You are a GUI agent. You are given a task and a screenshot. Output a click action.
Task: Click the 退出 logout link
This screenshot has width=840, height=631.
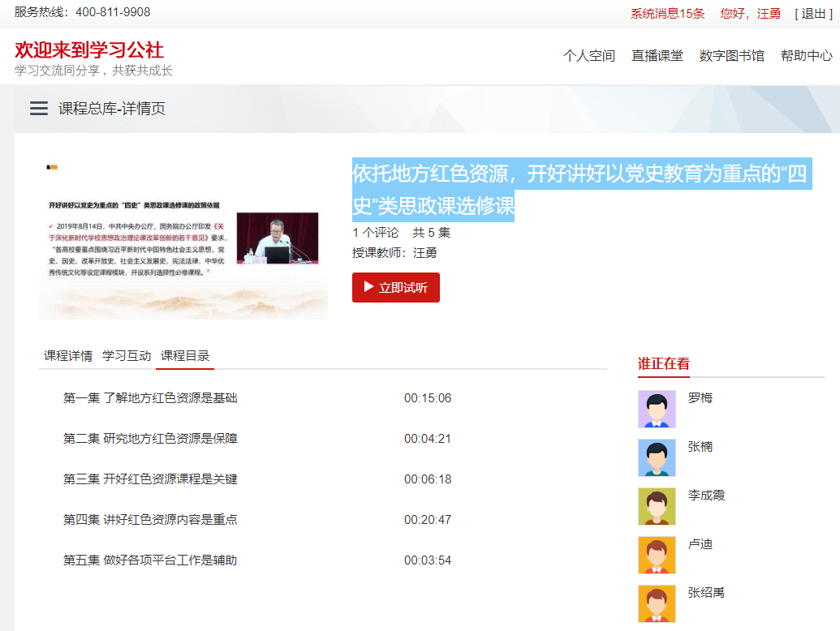pyautogui.click(x=813, y=13)
